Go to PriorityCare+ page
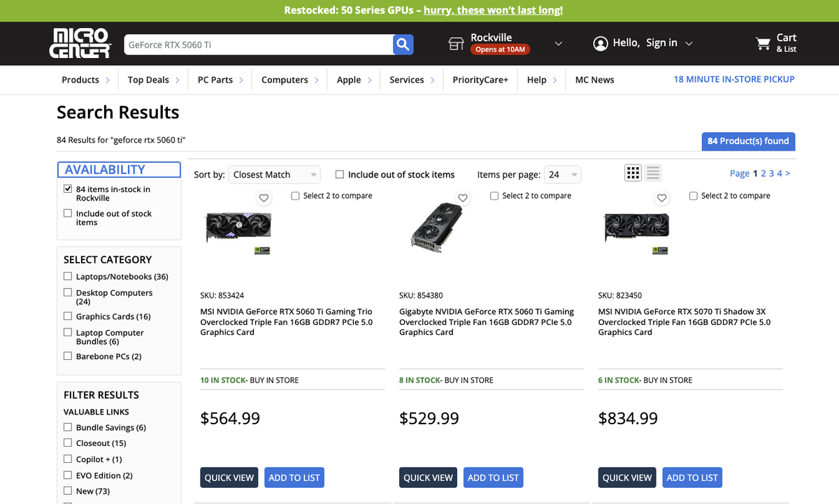The width and height of the screenshot is (839, 504). [x=480, y=80]
